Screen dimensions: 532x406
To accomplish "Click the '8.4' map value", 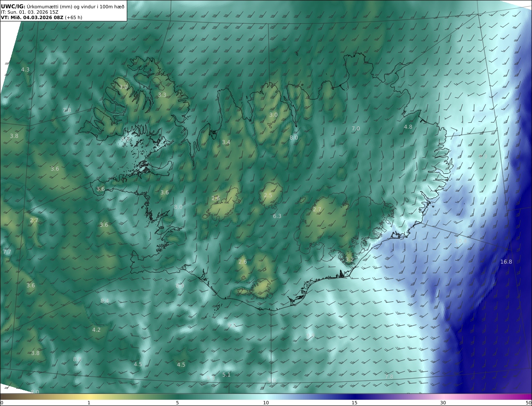I will click(x=105, y=301).
